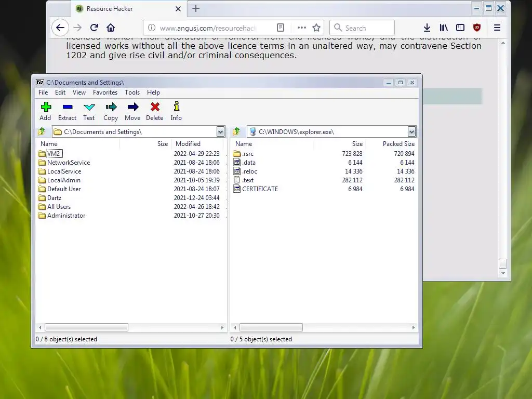Sort right pane by Packed Size column
This screenshot has height=399, width=532.
(392, 144)
